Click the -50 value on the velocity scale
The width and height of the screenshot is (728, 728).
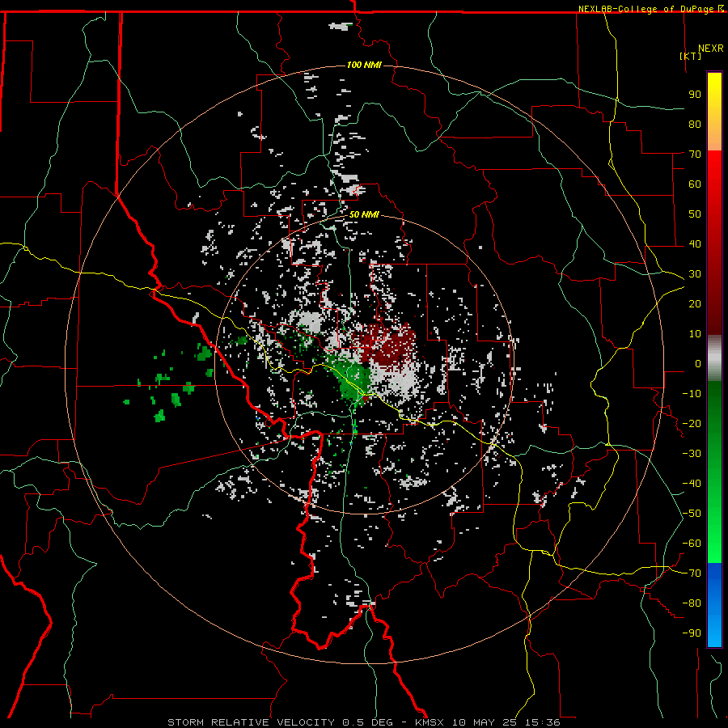(x=692, y=514)
